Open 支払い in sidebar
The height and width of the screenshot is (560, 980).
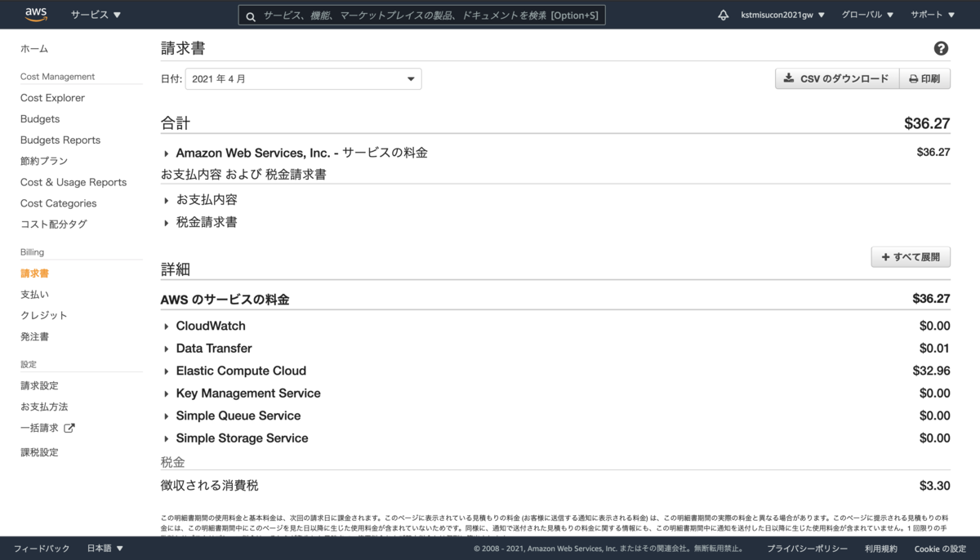(34, 295)
